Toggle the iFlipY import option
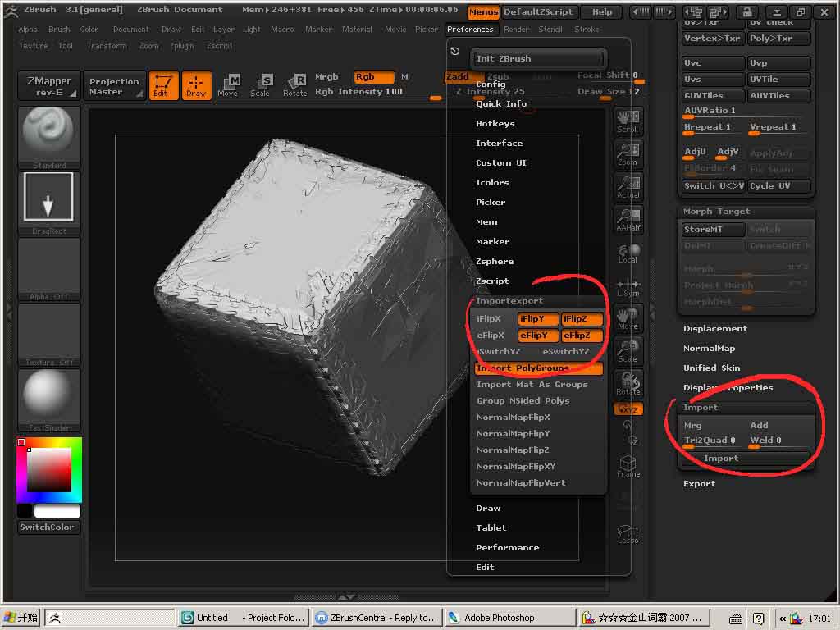Image resolution: width=840 pixels, height=630 pixels. (537, 319)
